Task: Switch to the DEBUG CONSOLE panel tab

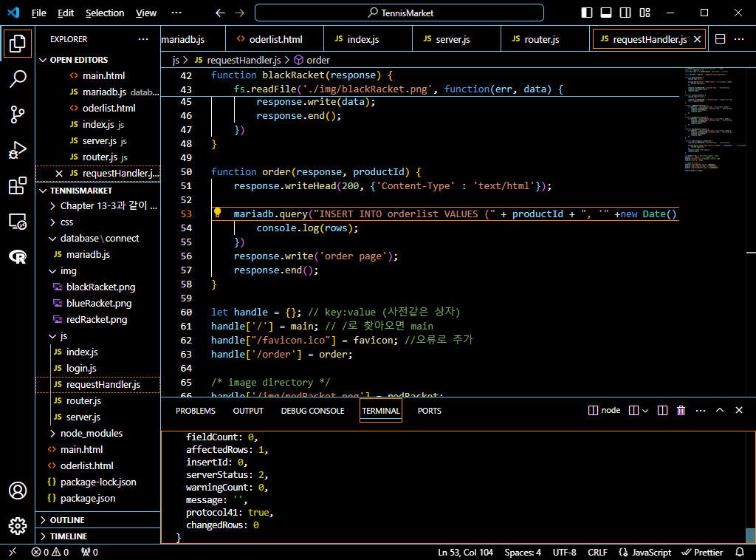Action: click(312, 411)
